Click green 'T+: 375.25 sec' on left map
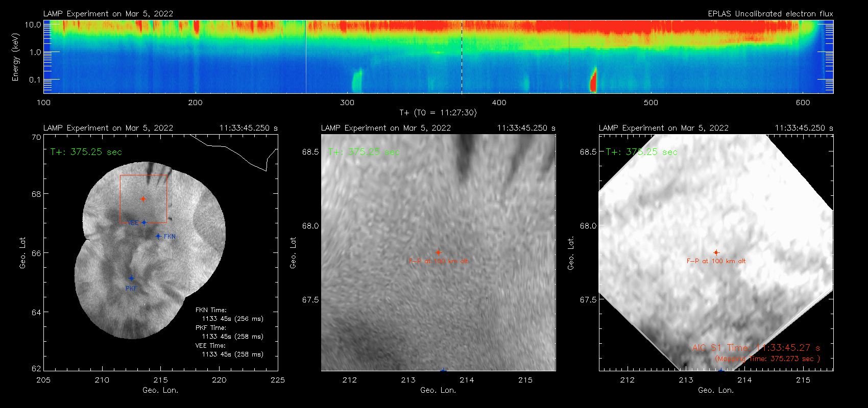 coord(86,152)
